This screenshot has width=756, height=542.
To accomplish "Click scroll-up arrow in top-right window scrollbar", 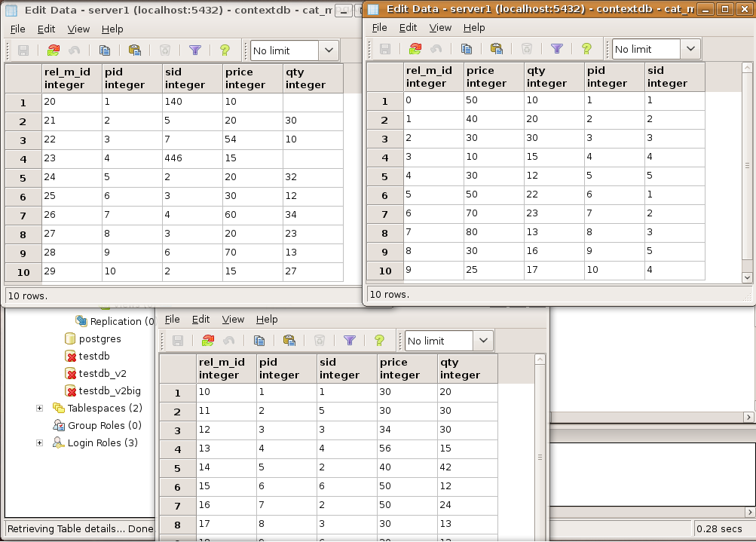I will point(747,68).
